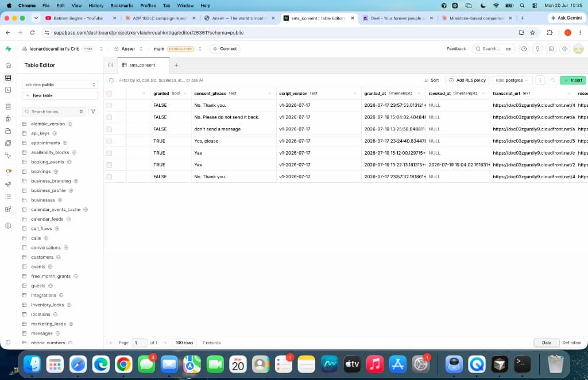Open the top bar advisor lightbulb icon
Image resolution: width=588 pixels, height=380 pixels.
(537, 49)
